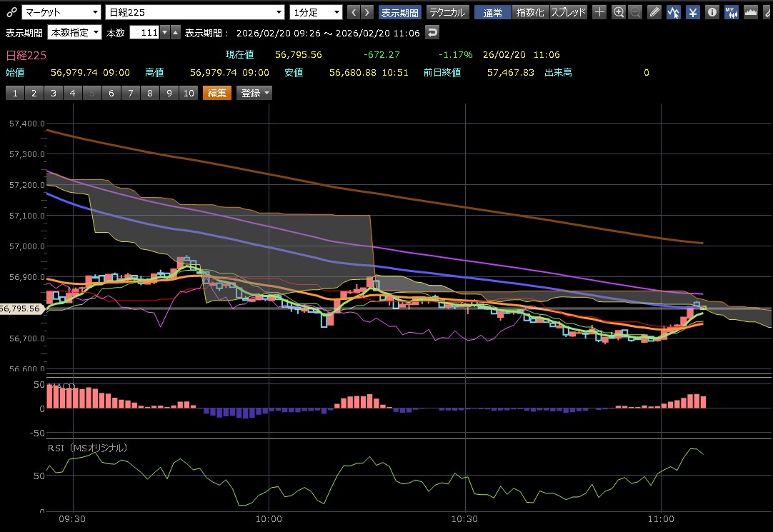Activate the crosshair cursor tool
Image resolution: width=773 pixels, height=532 pixels.
(x=600, y=12)
